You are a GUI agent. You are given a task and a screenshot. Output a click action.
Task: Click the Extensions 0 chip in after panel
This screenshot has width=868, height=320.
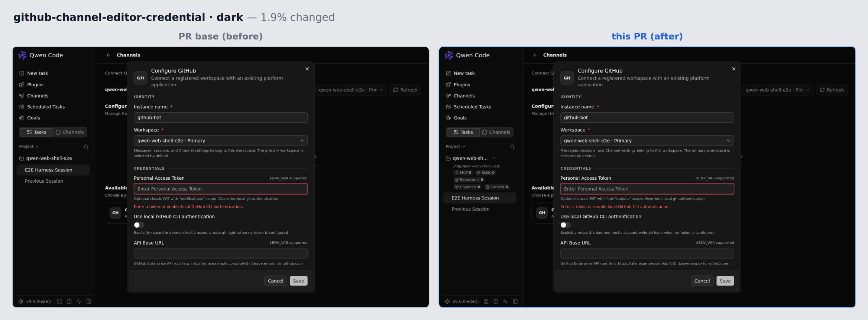pos(469,180)
